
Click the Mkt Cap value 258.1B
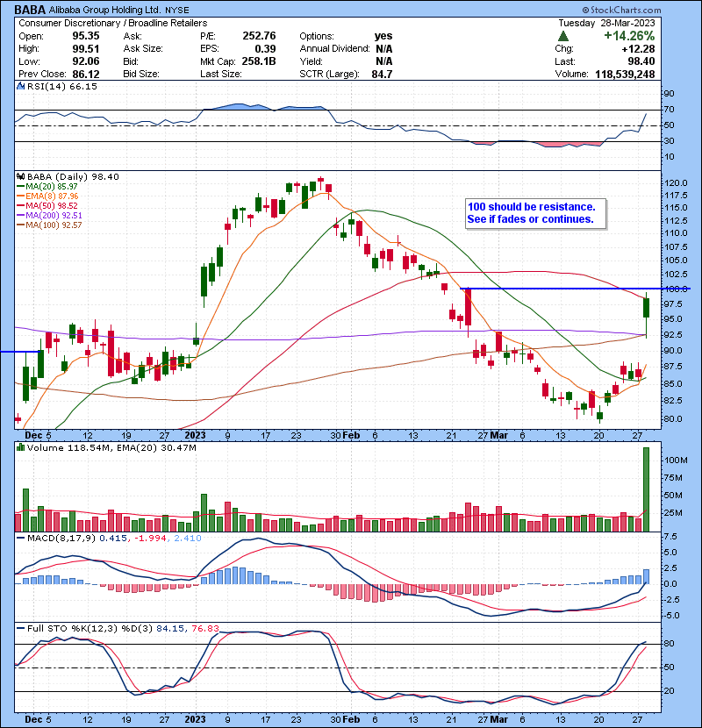[259, 61]
